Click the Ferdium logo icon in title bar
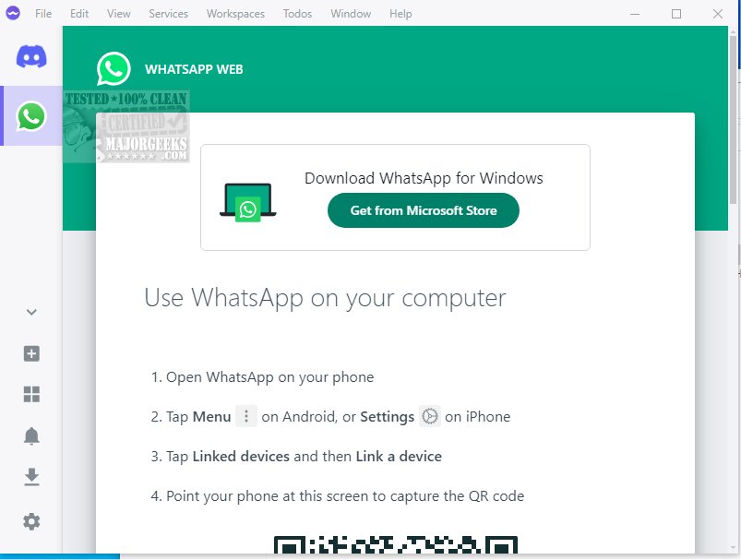Image resolution: width=741 pixels, height=560 pixels. (x=13, y=13)
